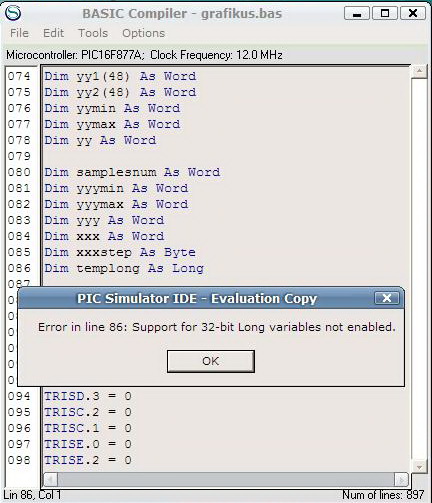Screen dimensions: 432x503
Task: Click code line 'Dim yyymax As Word'
Action: pos(116,204)
